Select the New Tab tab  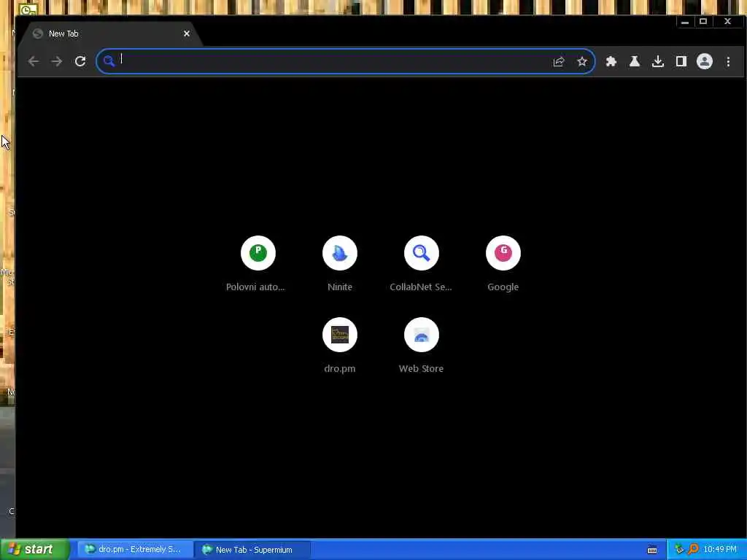[x=109, y=34]
